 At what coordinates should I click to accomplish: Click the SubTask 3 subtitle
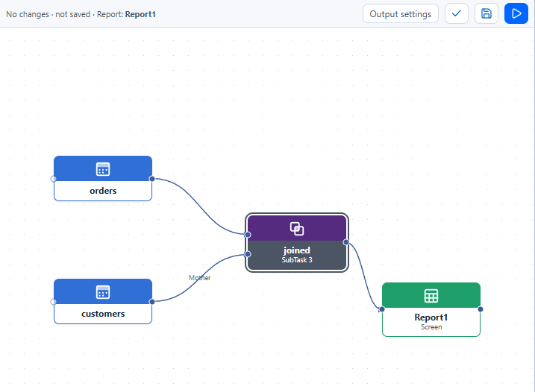[296, 260]
